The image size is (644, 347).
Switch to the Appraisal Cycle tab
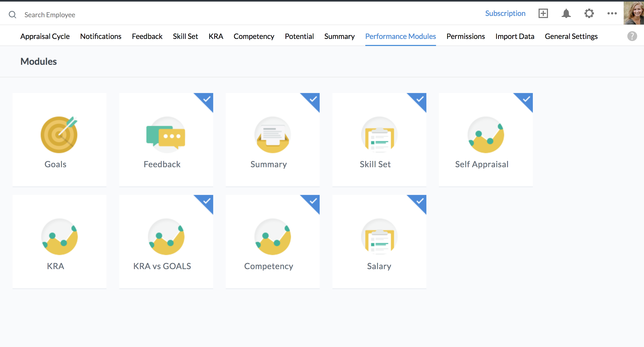click(x=45, y=36)
